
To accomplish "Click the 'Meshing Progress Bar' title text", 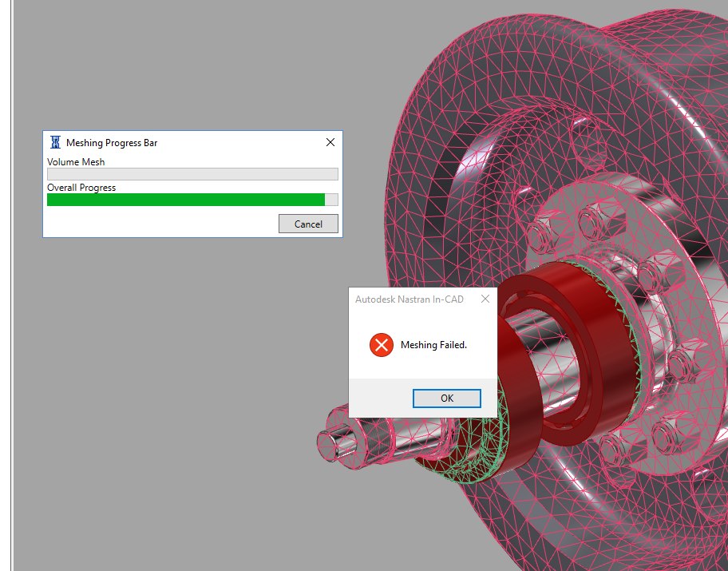I will point(112,143).
